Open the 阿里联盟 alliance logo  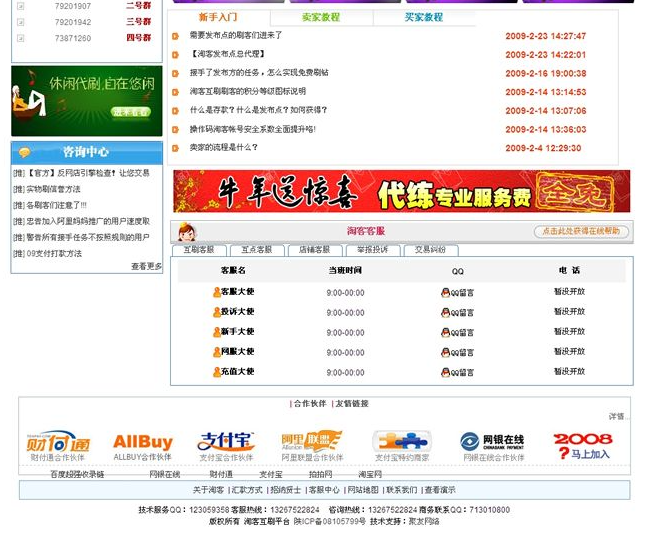311,441
